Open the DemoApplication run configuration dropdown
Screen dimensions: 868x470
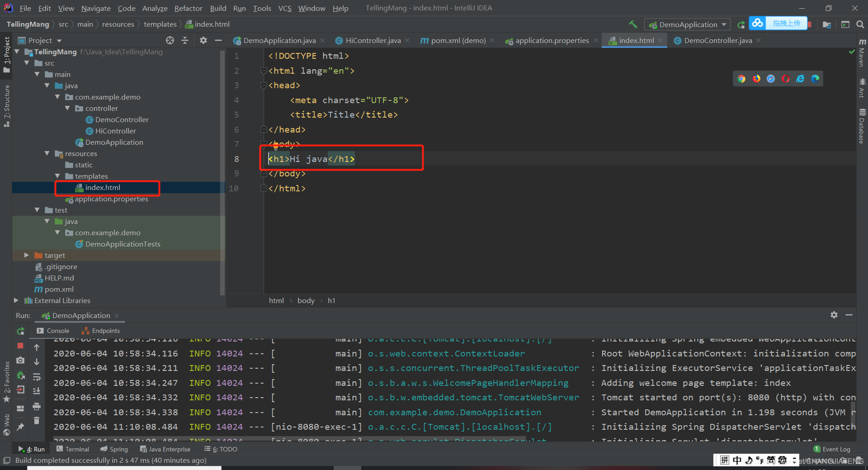pos(687,24)
